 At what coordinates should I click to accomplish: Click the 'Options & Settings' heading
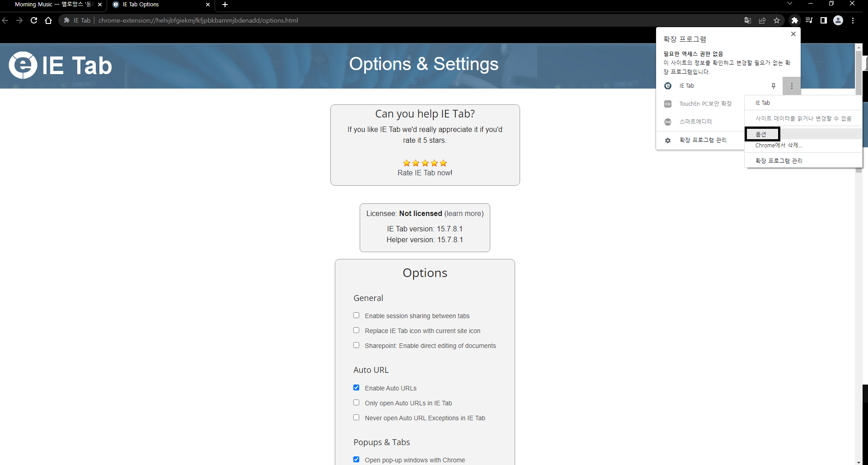coord(424,64)
